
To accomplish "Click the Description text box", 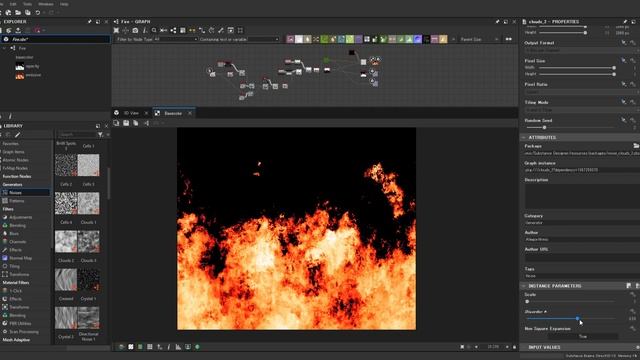I will tap(582, 196).
